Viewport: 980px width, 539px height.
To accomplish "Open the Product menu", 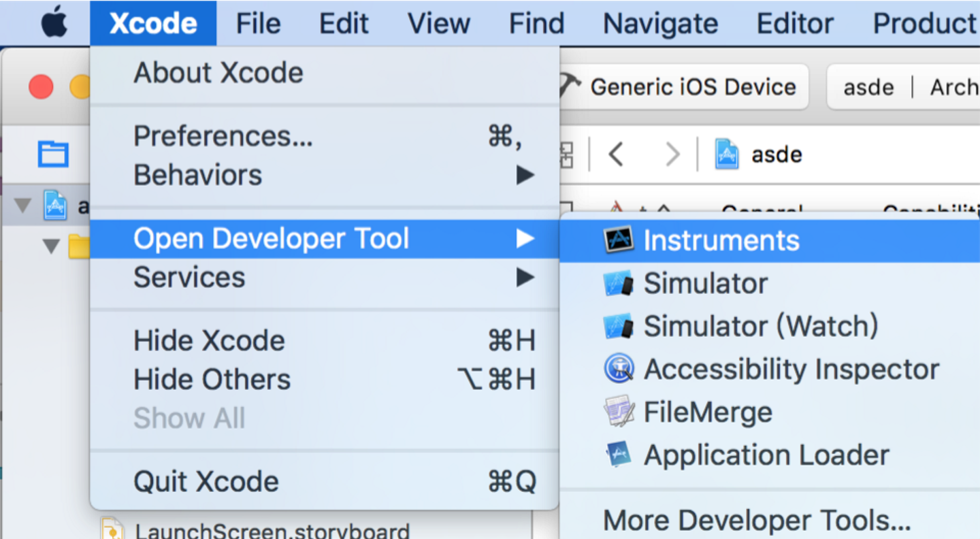I will coord(926,23).
